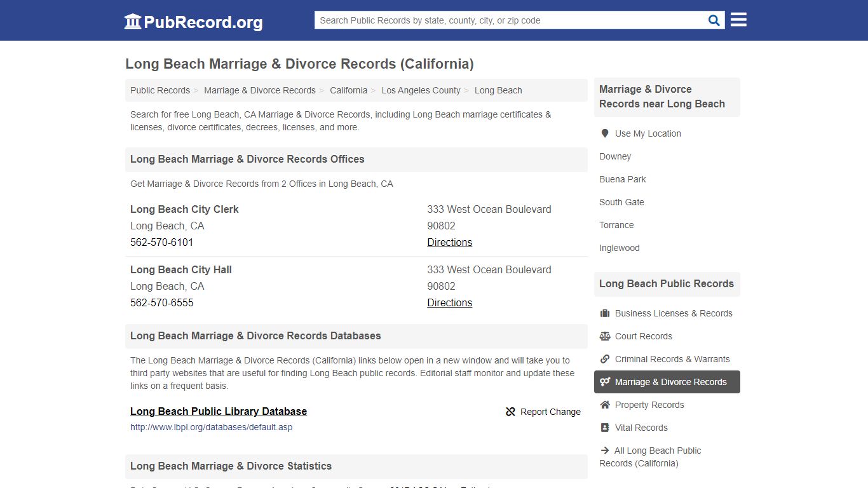Choose Torrance nearby city
Screen dimensions: 868x488
[x=616, y=225]
